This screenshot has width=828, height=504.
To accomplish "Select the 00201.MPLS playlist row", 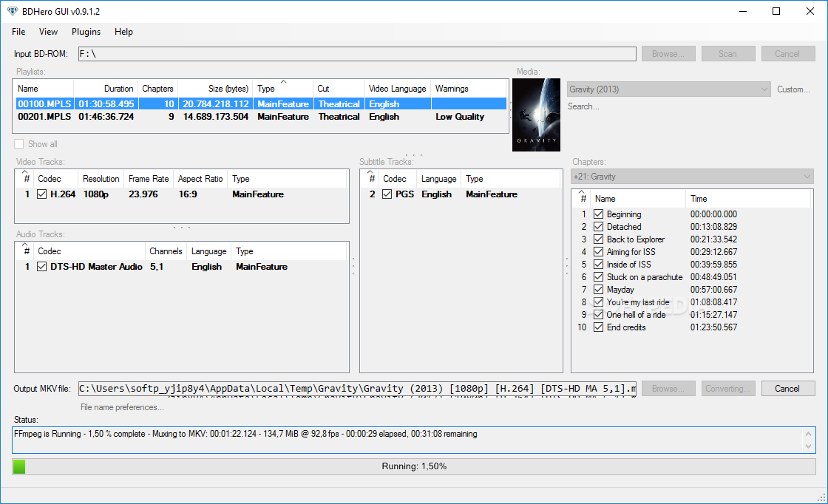I will (261, 117).
